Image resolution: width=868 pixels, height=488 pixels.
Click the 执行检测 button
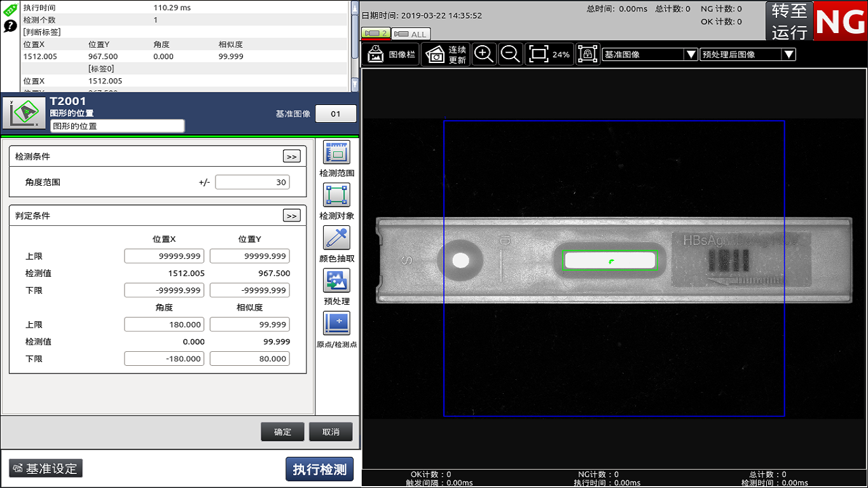tap(319, 470)
